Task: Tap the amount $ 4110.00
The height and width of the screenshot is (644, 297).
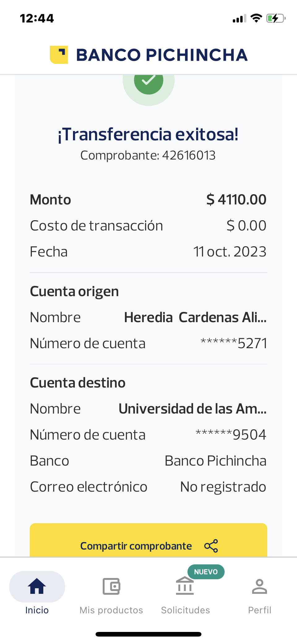Action: 236,199
